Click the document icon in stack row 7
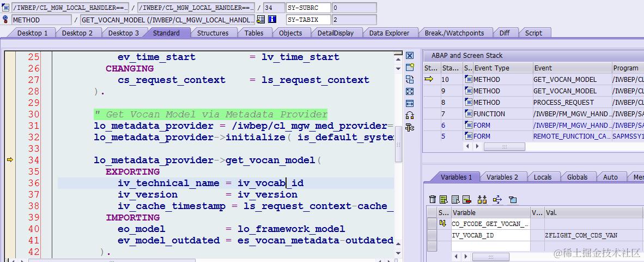Viewport: 644px width, 262px height. 468,114
